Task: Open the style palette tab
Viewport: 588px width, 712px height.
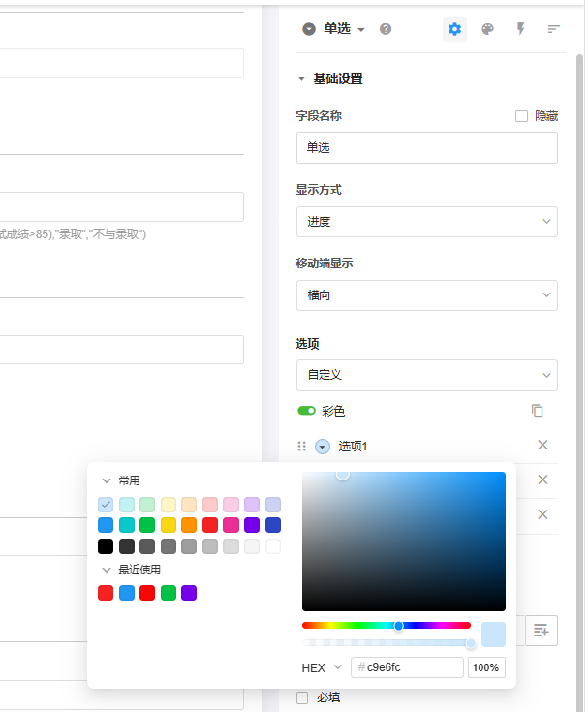Action: [x=487, y=29]
